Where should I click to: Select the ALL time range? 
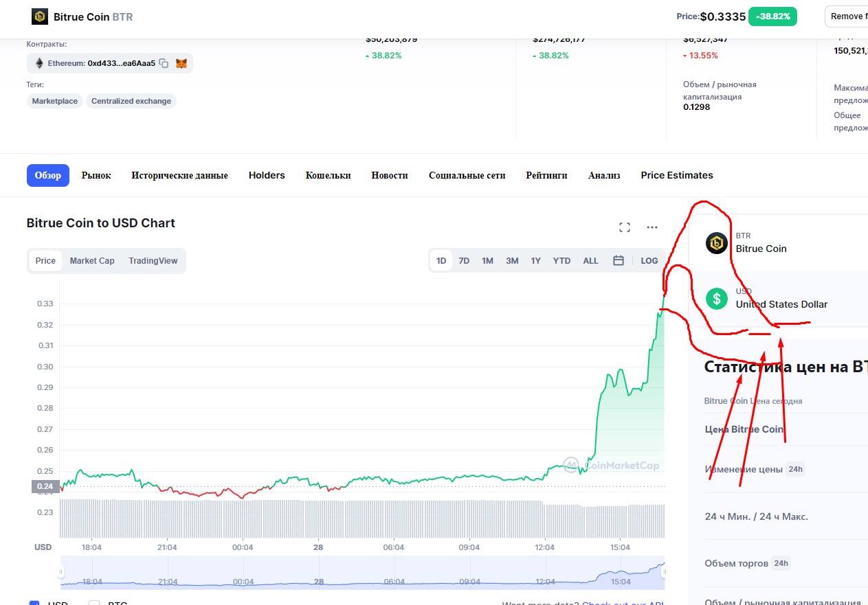click(x=590, y=261)
